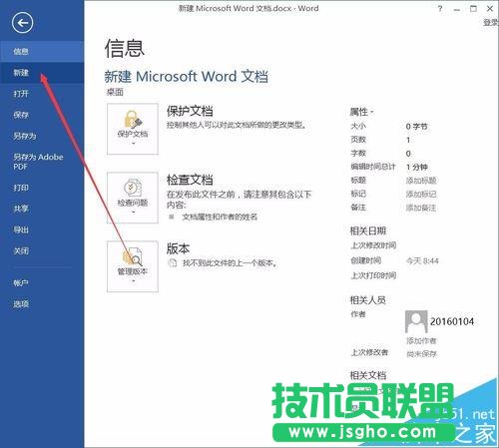
Task: Select 另存为 (Save As) option
Action: (x=42, y=136)
